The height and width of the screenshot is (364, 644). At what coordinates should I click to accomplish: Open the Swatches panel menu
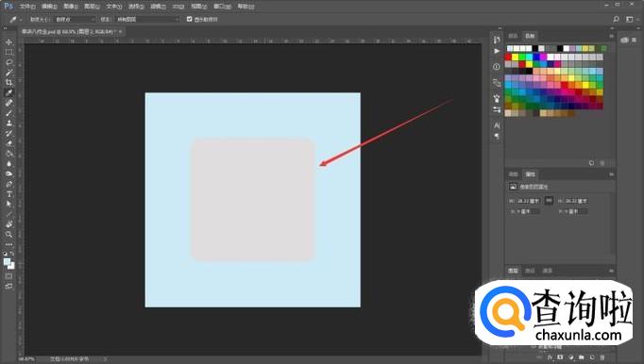click(x=611, y=36)
